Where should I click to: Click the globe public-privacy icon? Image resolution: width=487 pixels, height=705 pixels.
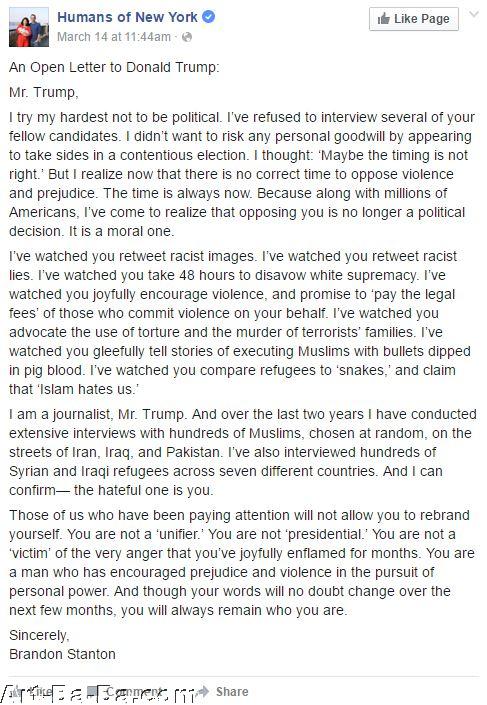coord(187,37)
